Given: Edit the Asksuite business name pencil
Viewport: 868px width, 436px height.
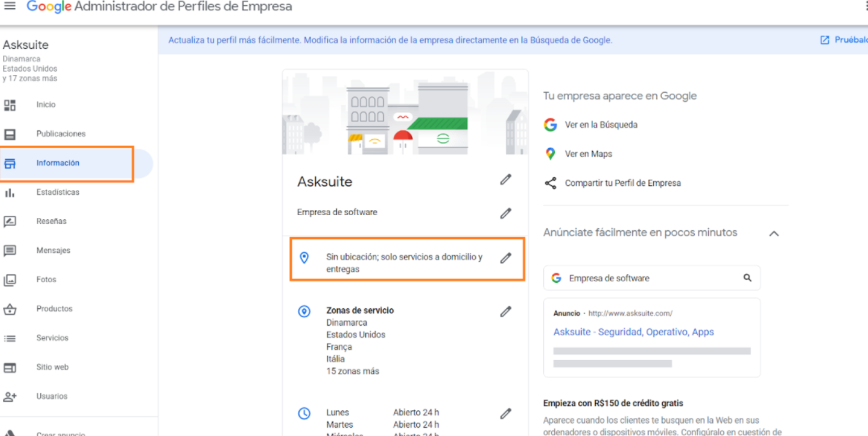Looking at the screenshot, I should point(505,180).
